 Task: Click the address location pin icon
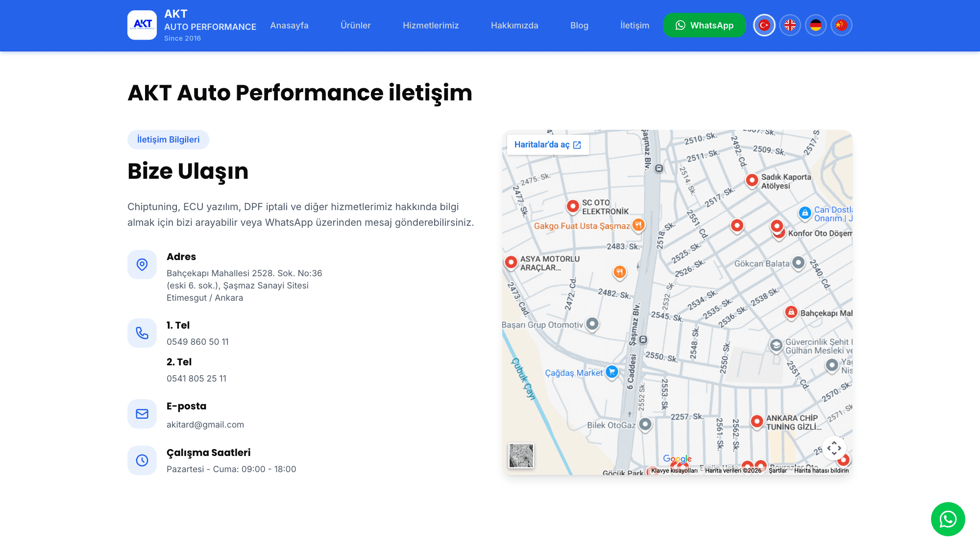(142, 264)
